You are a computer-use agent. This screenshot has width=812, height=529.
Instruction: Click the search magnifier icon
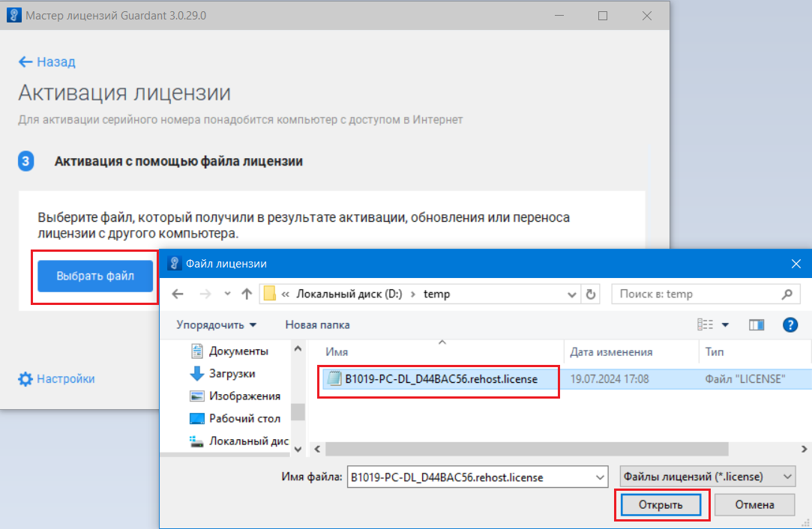787,294
